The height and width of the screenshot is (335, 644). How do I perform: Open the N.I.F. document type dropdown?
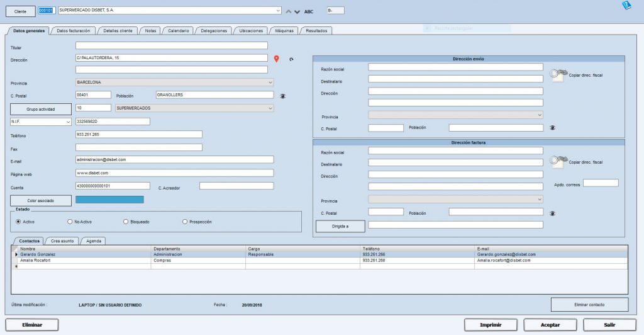pyautogui.click(x=68, y=122)
